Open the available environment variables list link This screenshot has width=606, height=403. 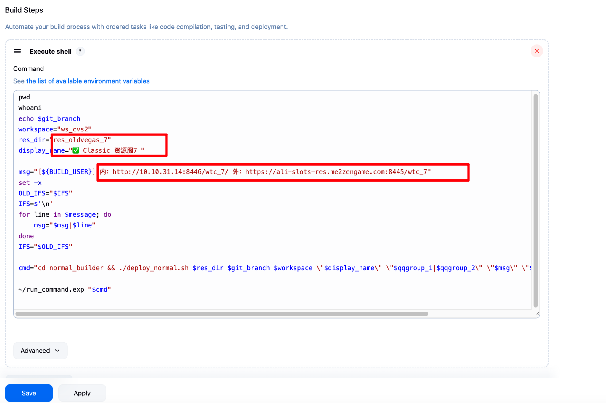80,81
